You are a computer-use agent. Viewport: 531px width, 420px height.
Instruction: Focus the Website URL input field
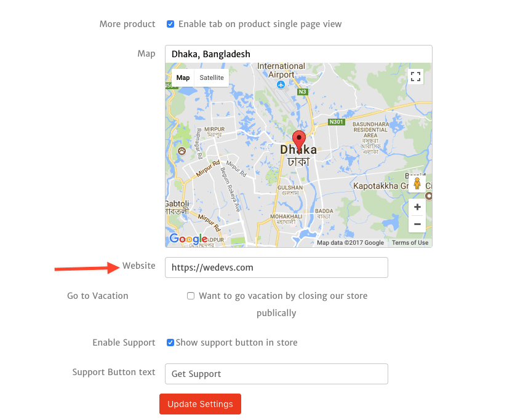(x=276, y=267)
